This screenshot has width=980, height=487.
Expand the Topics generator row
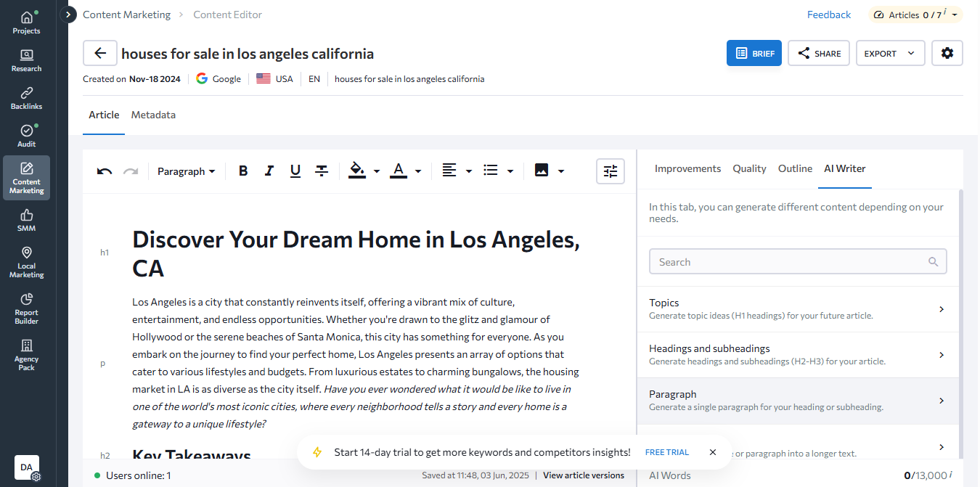[799, 309]
